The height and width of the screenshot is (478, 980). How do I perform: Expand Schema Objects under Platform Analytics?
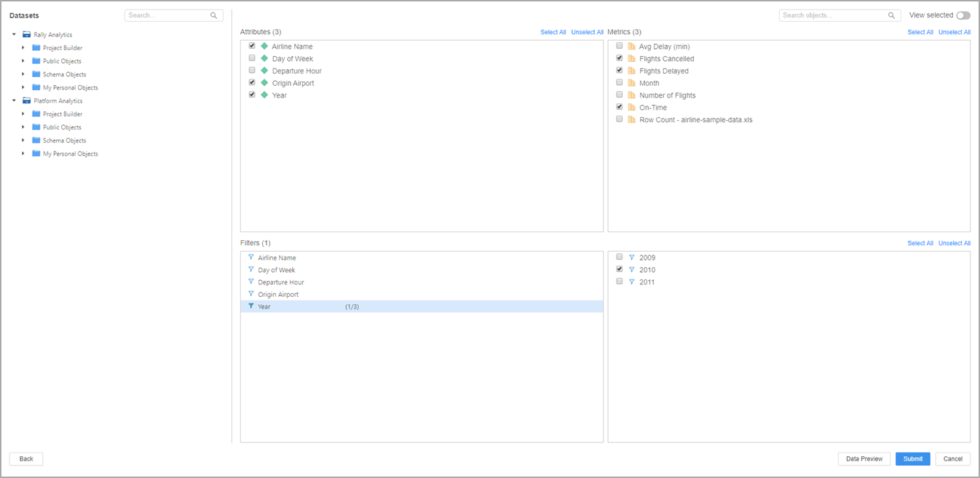pos(23,140)
